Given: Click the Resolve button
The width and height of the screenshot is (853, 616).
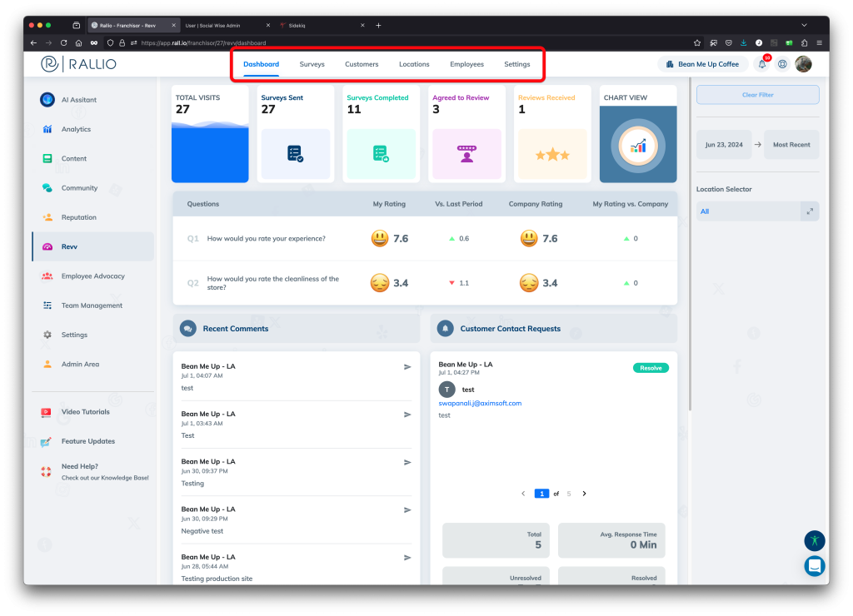Looking at the screenshot, I should coord(651,368).
